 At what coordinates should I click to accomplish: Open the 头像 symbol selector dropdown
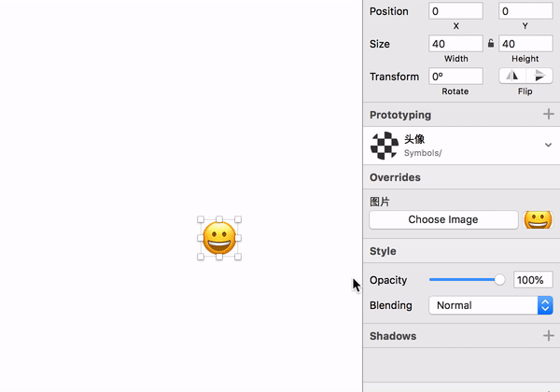[x=548, y=145]
